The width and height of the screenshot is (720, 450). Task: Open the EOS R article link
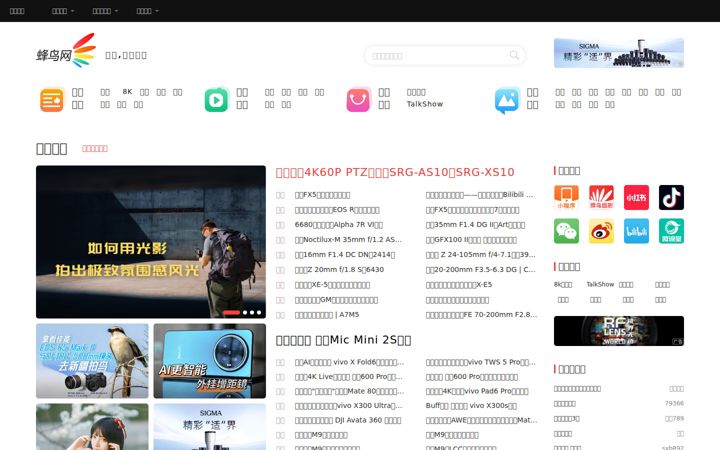(x=337, y=210)
